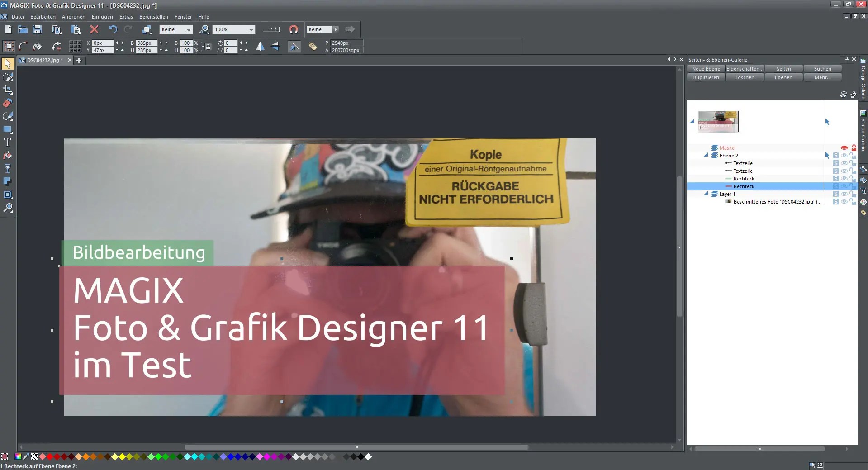
Task: Click the Neue Ebene button
Action: 706,69
